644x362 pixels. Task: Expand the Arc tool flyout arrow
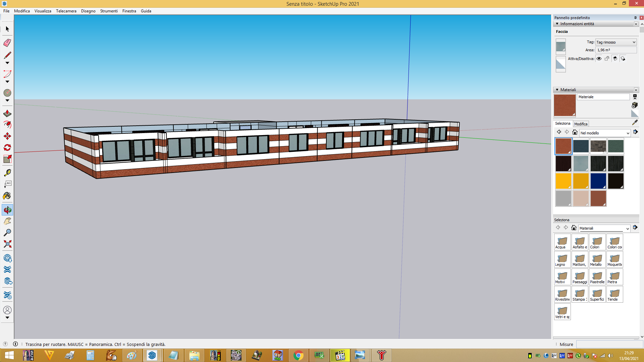7,82
